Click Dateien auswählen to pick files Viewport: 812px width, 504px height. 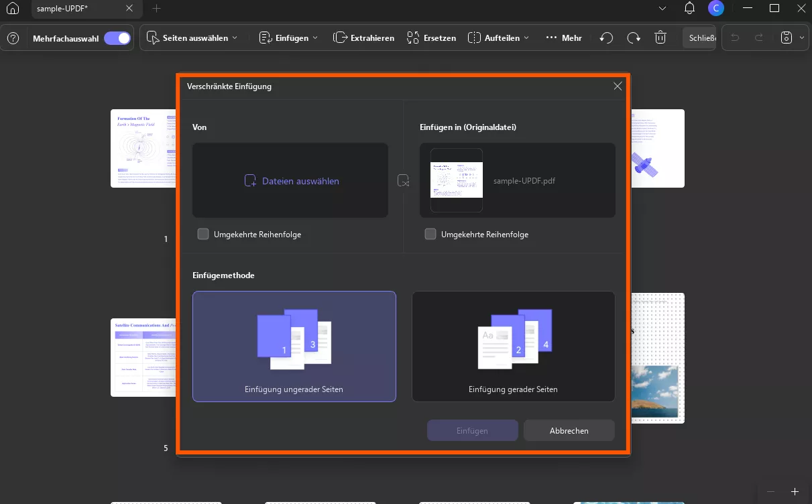[x=291, y=180]
